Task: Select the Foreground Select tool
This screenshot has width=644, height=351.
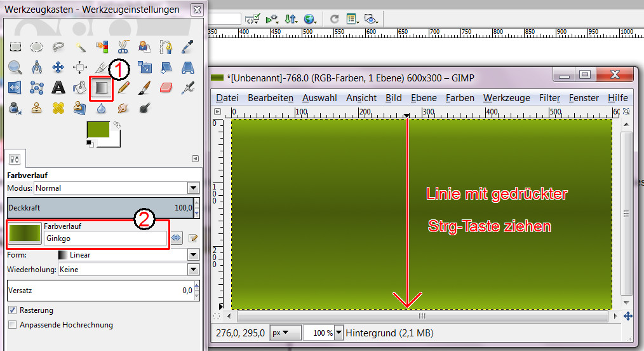Action: [x=145, y=47]
